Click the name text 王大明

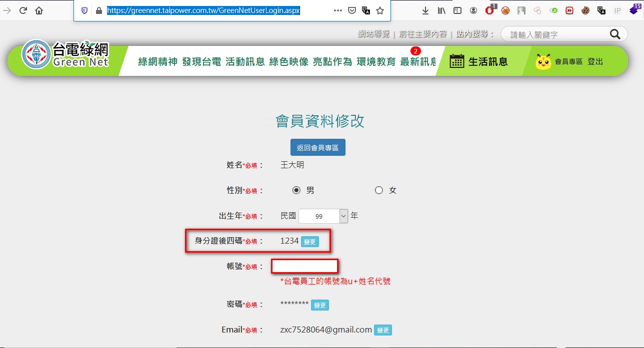click(x=292, y=165)
